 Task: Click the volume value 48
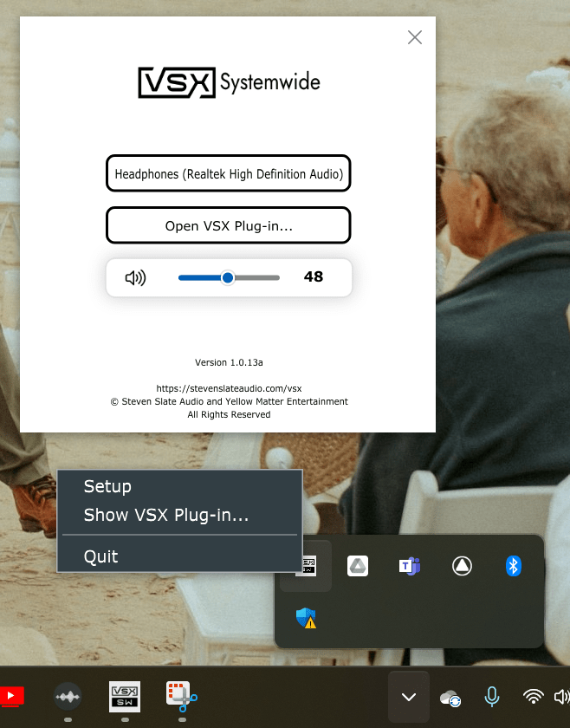314,276
